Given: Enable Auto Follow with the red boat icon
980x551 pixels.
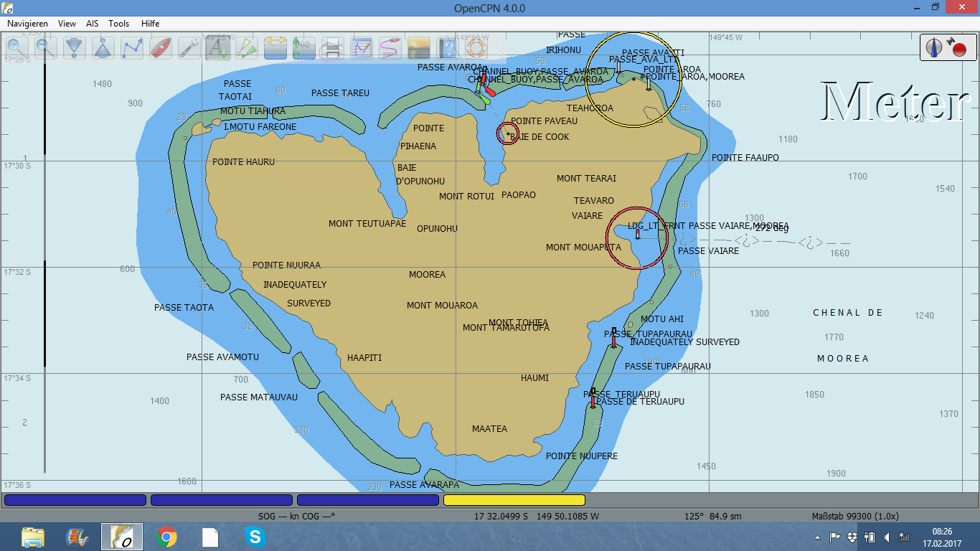Looking at the screenshot, I should 161,48.
